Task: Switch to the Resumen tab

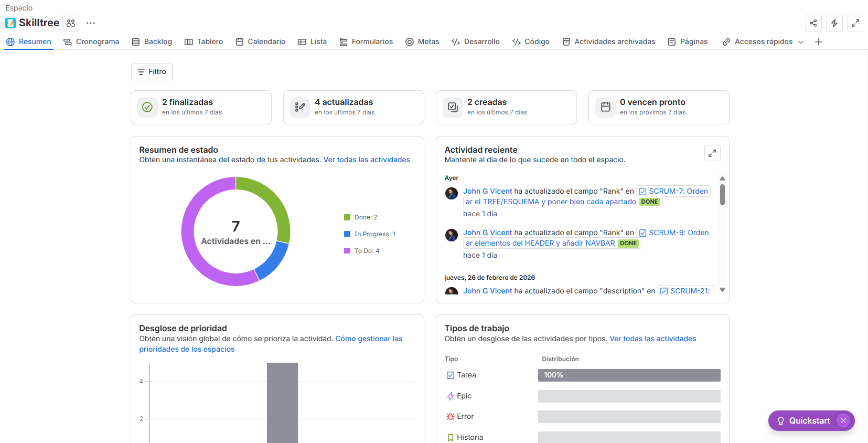Action: tap(29, 42)
